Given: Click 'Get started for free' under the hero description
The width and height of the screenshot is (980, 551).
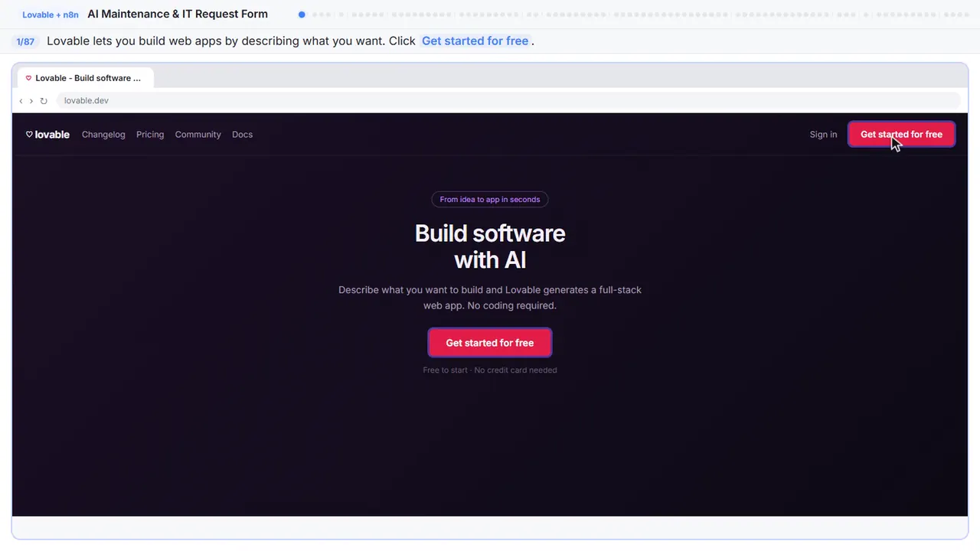Looking at the screenshot, I should pyautogui.click(x=490, y=343).
